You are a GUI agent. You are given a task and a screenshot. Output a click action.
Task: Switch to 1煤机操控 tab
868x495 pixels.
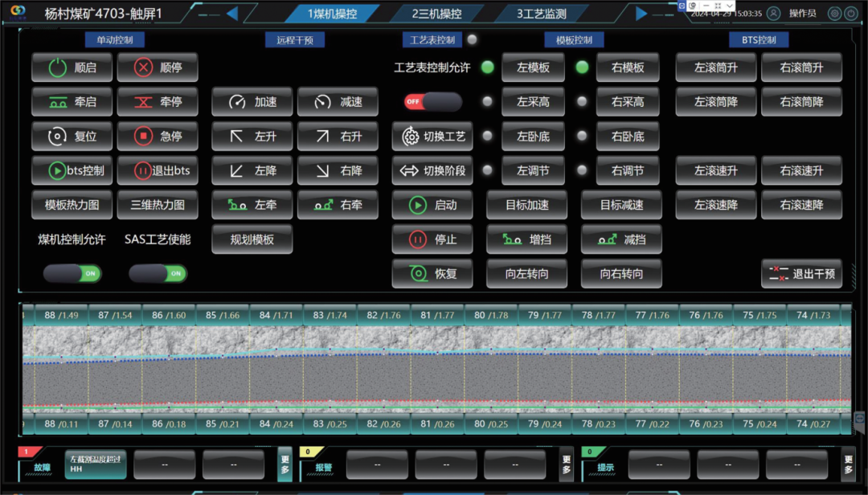point(332,14)
